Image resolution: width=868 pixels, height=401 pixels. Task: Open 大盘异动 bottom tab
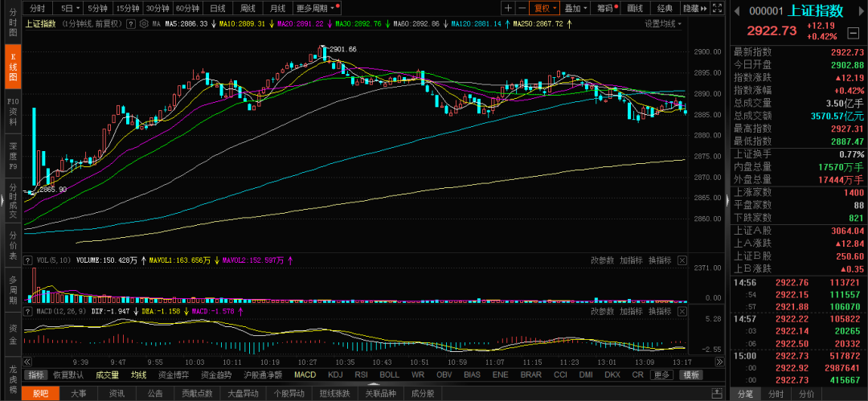pos(242,394)
